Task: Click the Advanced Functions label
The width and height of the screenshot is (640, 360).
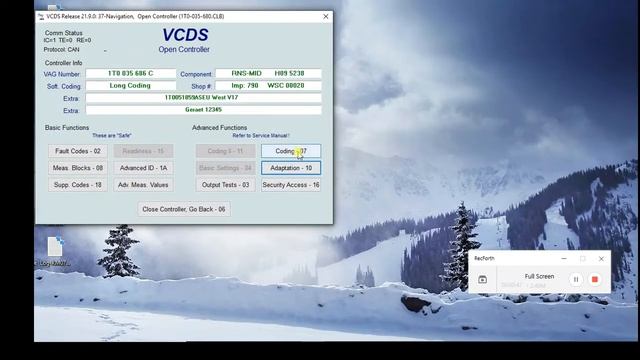Action: (x=220, y=128)
